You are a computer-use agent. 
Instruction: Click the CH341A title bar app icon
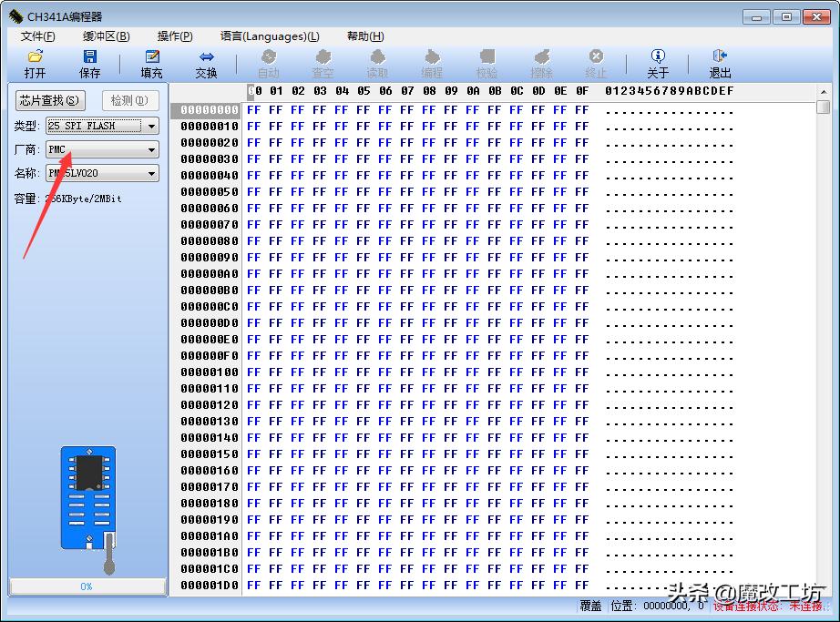pos(15,16)
